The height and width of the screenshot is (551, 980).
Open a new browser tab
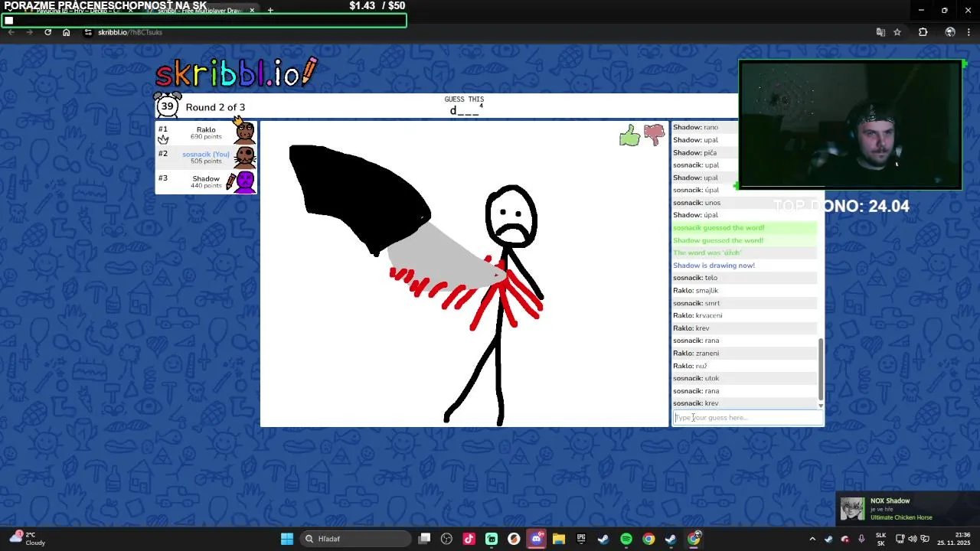pos(270,11)
